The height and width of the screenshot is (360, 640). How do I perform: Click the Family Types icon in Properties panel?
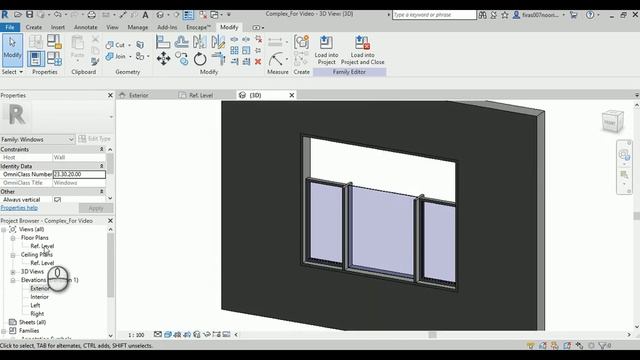tap(54, 59)
